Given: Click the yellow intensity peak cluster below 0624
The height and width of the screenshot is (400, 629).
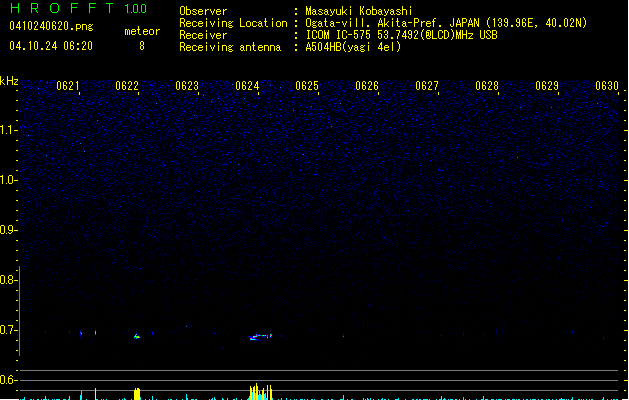Looking at the screenshot, I should coord(261,392).
